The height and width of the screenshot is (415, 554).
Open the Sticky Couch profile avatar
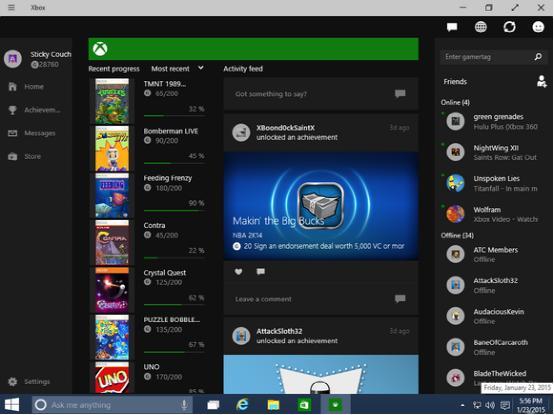(13, 59)
